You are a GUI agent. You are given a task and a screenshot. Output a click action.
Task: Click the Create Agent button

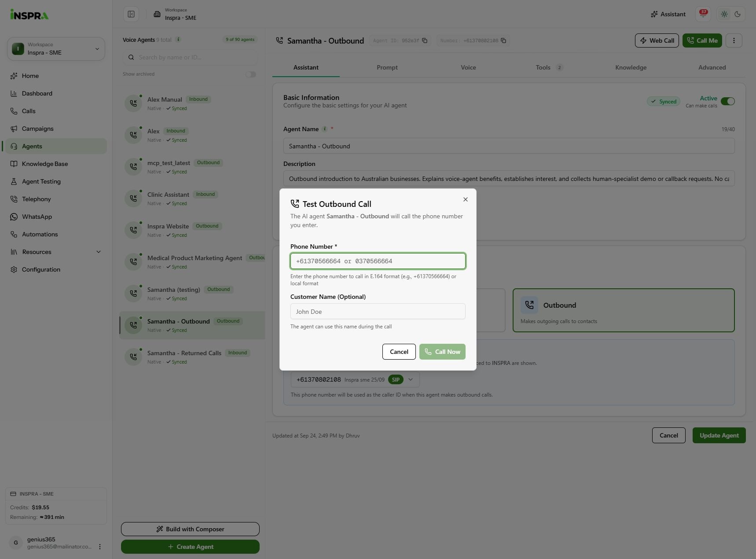point(190,547)
